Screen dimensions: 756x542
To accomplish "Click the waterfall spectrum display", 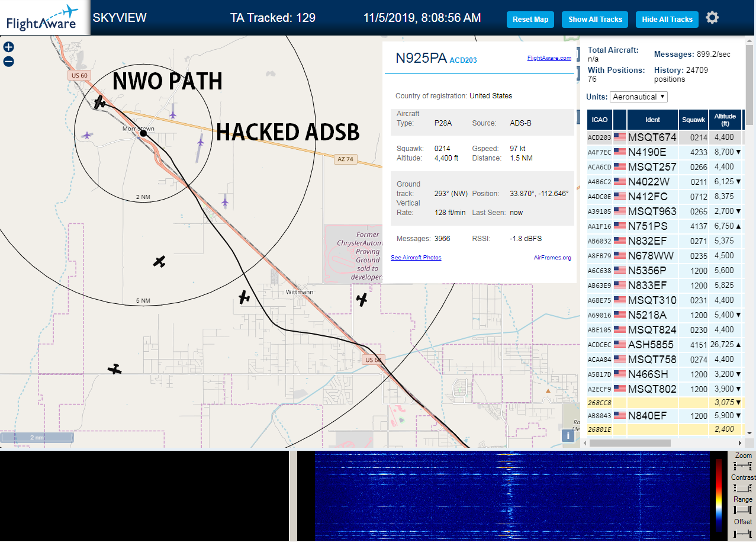I will tap(512, 496).
